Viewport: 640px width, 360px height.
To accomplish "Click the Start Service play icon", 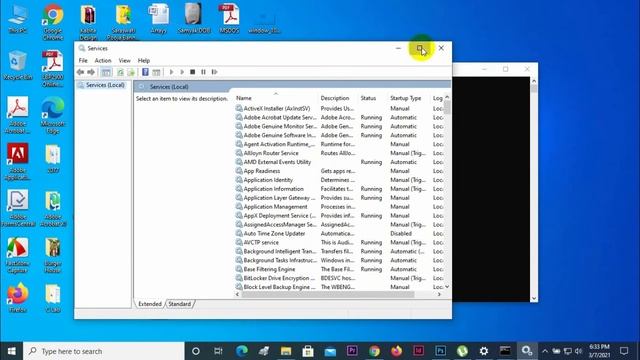I will [171, 72].
